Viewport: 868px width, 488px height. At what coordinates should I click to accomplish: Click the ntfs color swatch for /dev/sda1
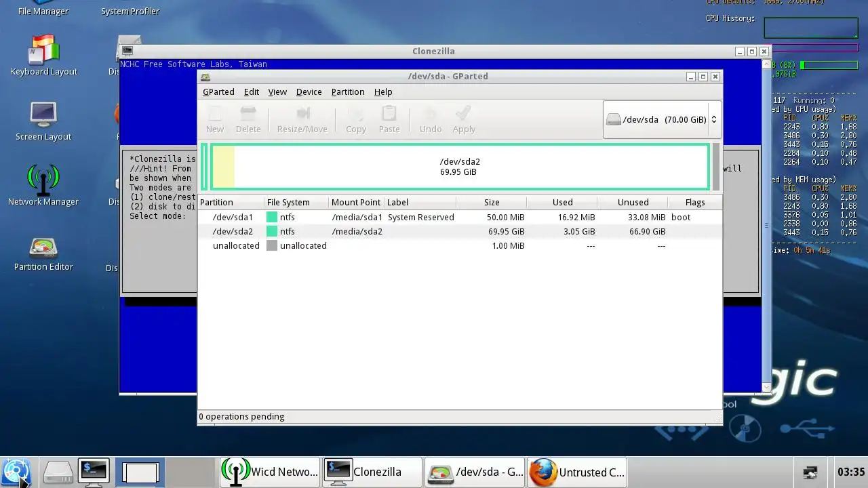[x=272, y=217]
